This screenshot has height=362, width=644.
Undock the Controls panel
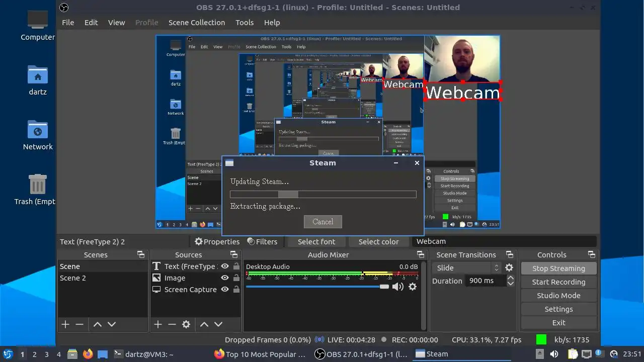pyautogui.click(x=591, y=255)
